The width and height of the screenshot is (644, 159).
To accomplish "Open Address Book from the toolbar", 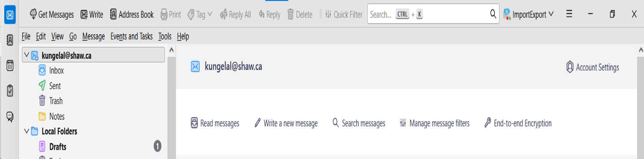I will [131, 15].
